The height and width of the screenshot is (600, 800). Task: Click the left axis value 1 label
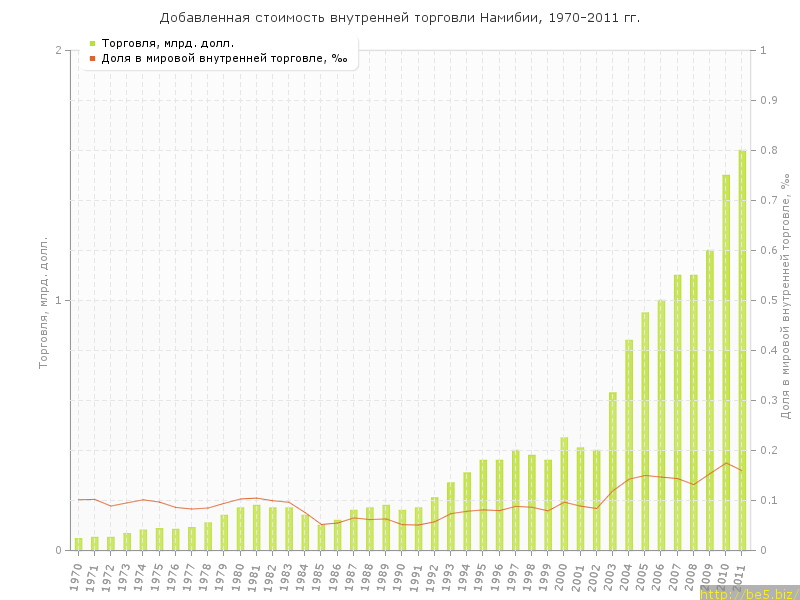pos(58,301)
